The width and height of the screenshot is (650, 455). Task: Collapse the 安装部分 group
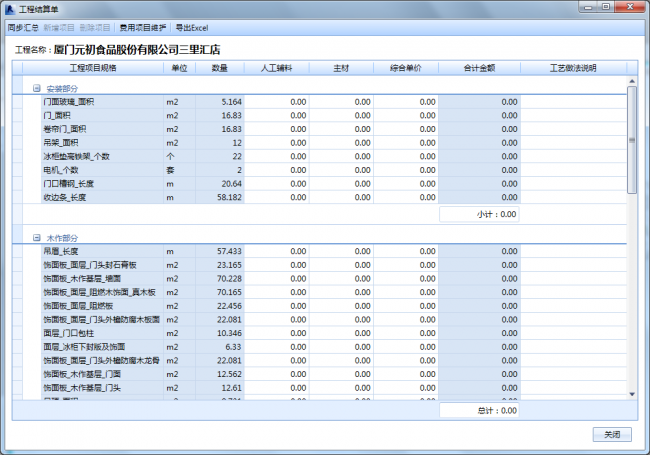tap(36, 89)
